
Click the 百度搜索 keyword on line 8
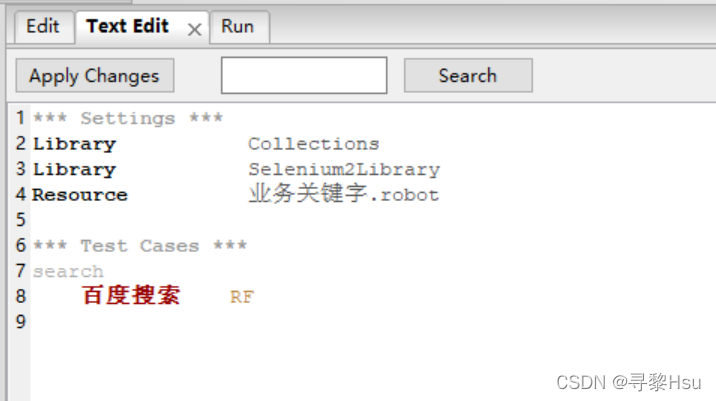tap(132, 295)
